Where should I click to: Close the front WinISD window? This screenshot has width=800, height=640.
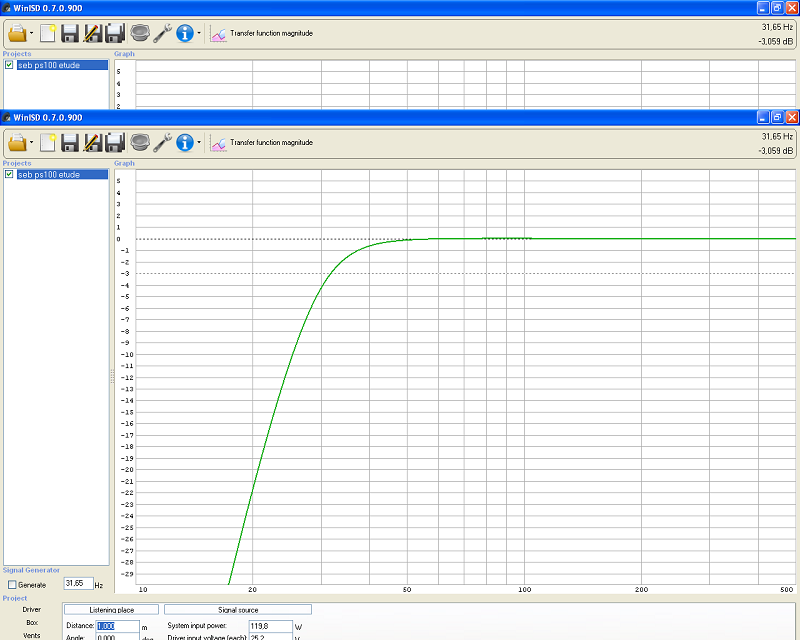tap(792, 117)
